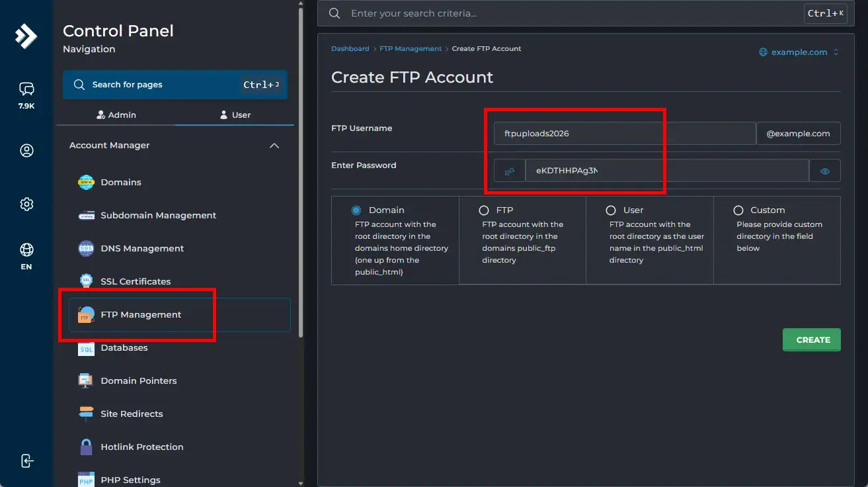This screenshot has height=487, width=868.
Task: Click the Site Redirects signpost icon
Action: point(86,414)
